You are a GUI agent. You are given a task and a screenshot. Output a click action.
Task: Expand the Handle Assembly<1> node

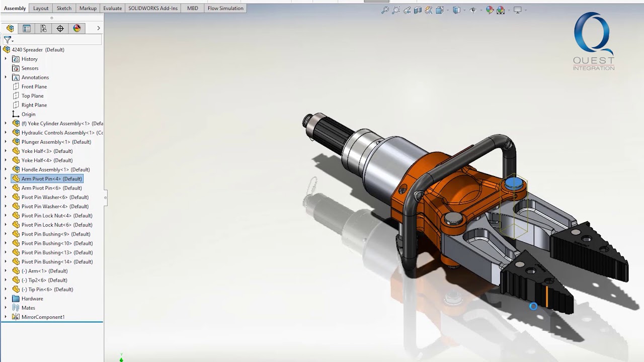coord(6,169)
